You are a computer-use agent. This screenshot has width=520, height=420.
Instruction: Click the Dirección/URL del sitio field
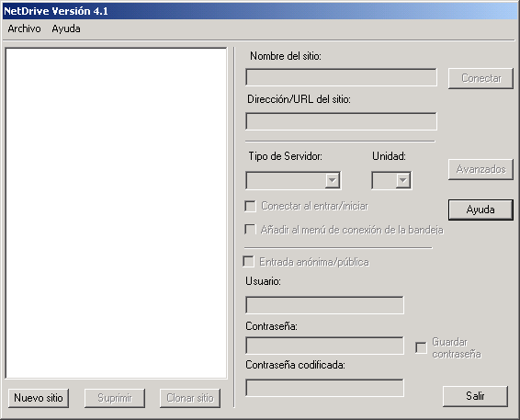pyautogui.click(x=341, y=121)
